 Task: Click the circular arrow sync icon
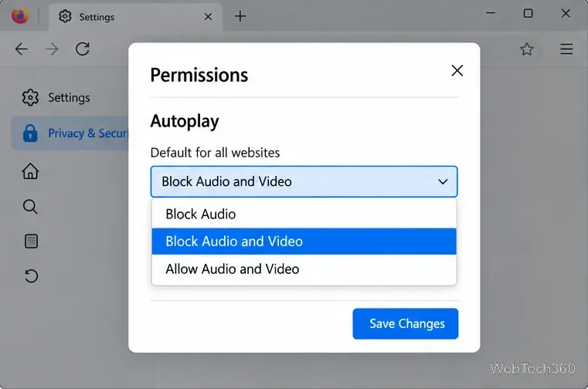click(31, 276)
